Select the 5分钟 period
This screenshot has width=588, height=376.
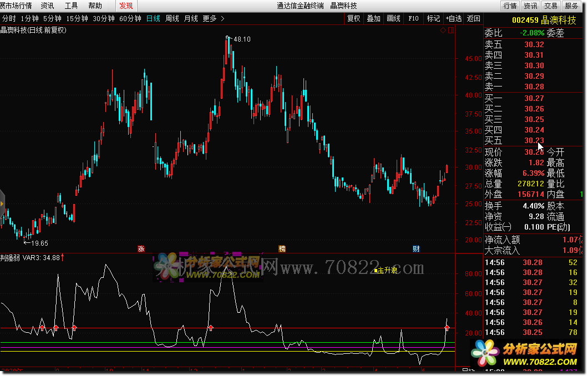(52, 18)
